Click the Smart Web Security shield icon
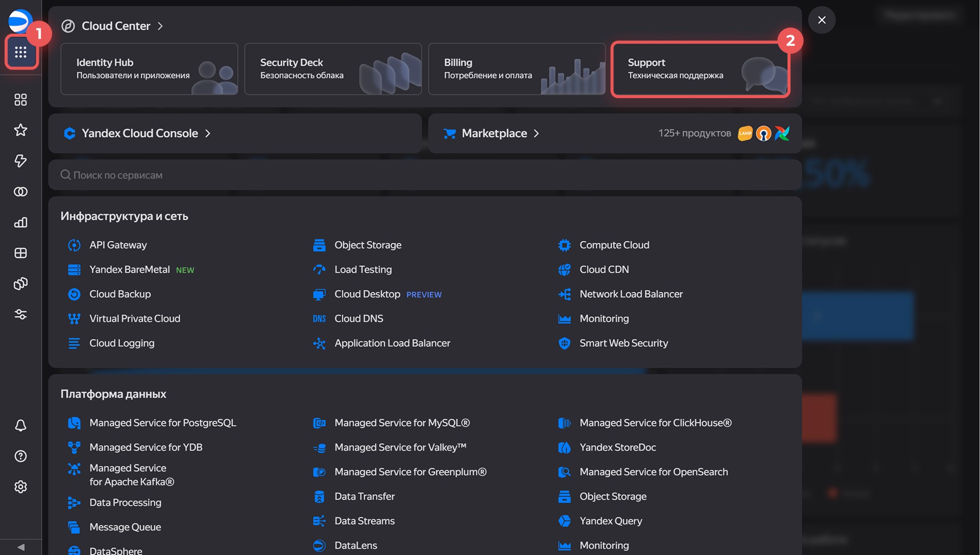980x555 pixels. point(564,343)
